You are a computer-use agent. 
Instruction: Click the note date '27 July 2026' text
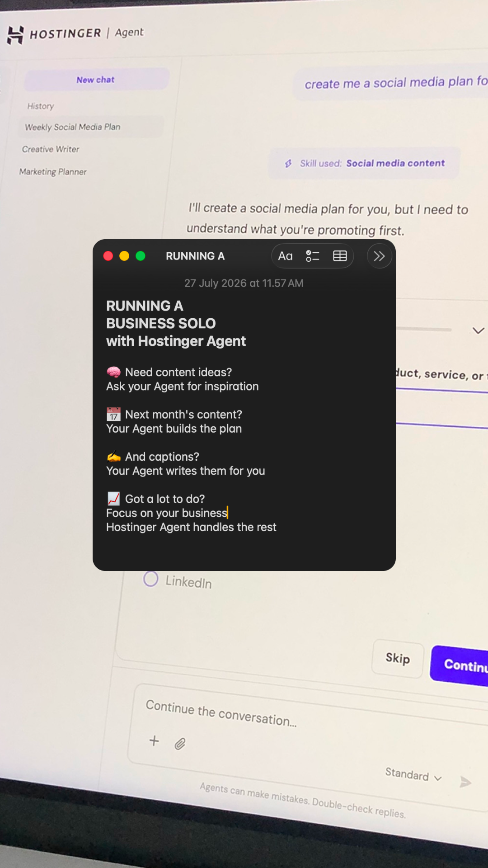[215, 283]
